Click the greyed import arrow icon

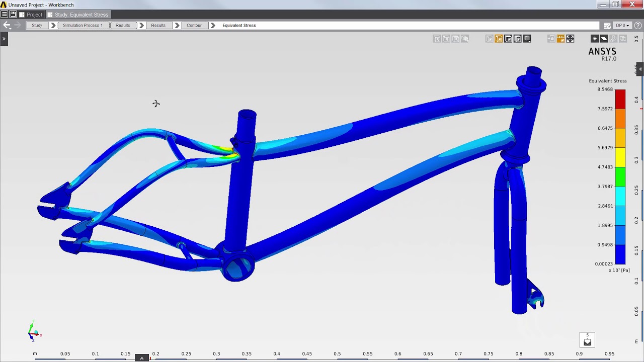click(551, 39)
